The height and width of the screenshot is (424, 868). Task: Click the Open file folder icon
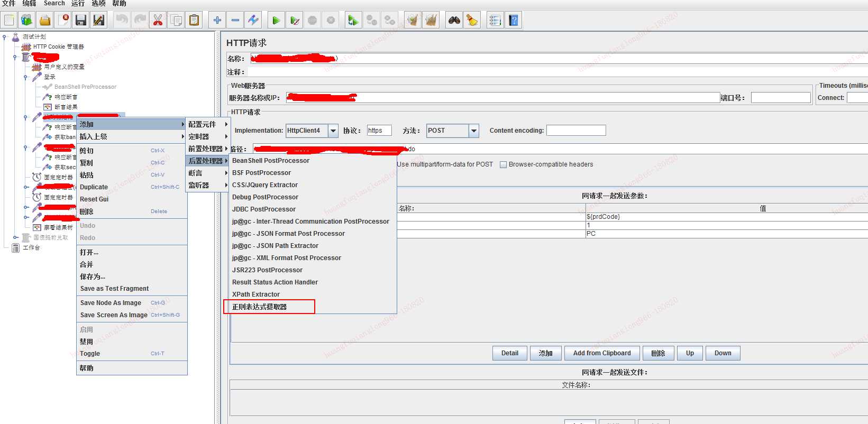click(x=45, y=20)
